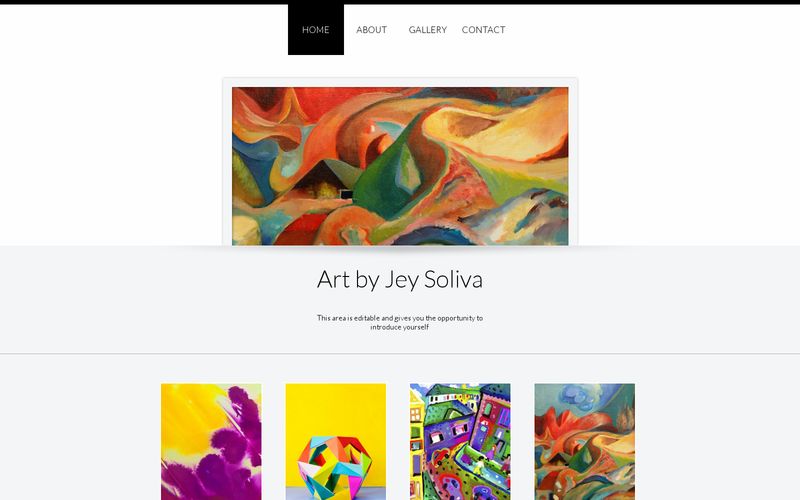This screenshot has width=800, height=500.
Task: Open the GALLERY menu item
Action: [428, 30]
